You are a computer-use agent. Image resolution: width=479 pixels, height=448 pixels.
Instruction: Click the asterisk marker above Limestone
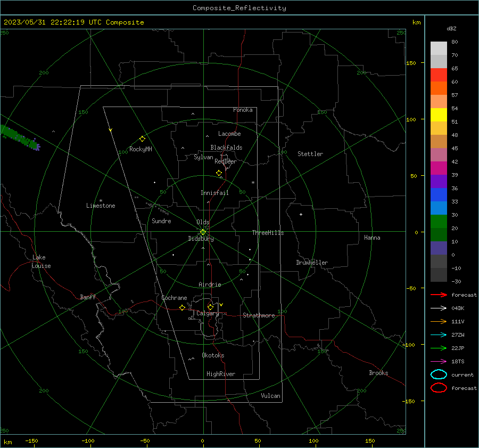point(101,201)
